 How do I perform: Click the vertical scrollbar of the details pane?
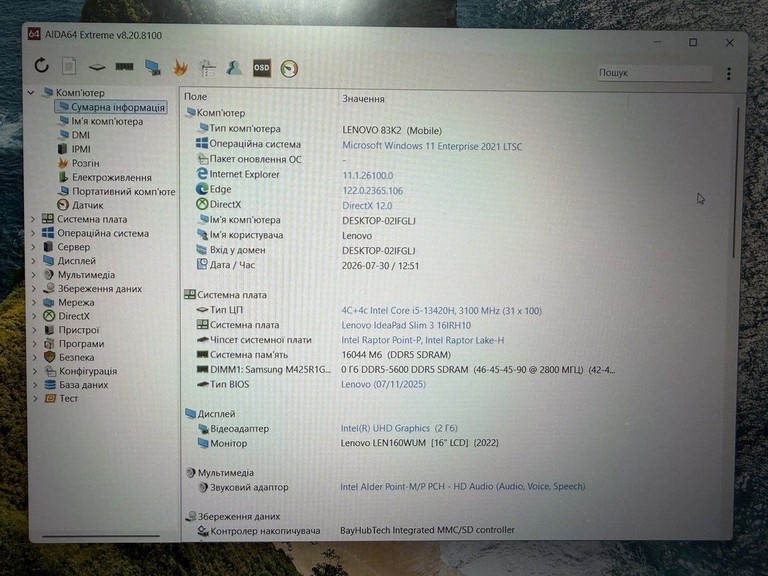point(735,182)
